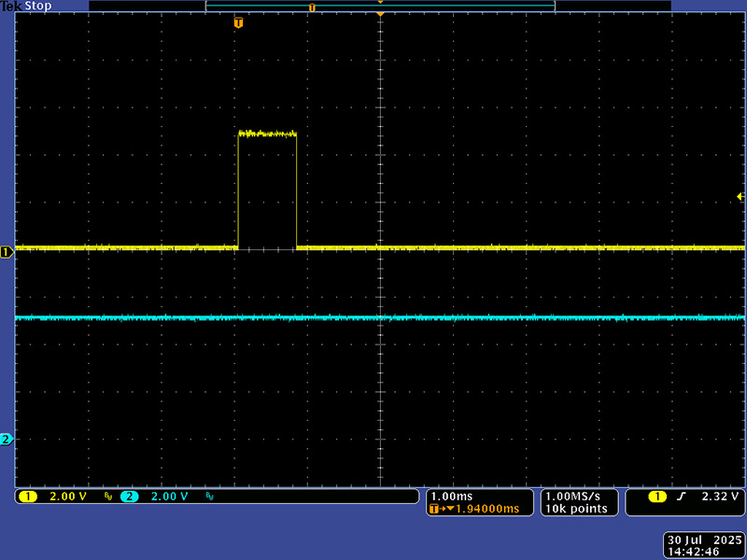Click the rising edge trigger slope icon
This screenshot has height=560, width=747.
681,497
